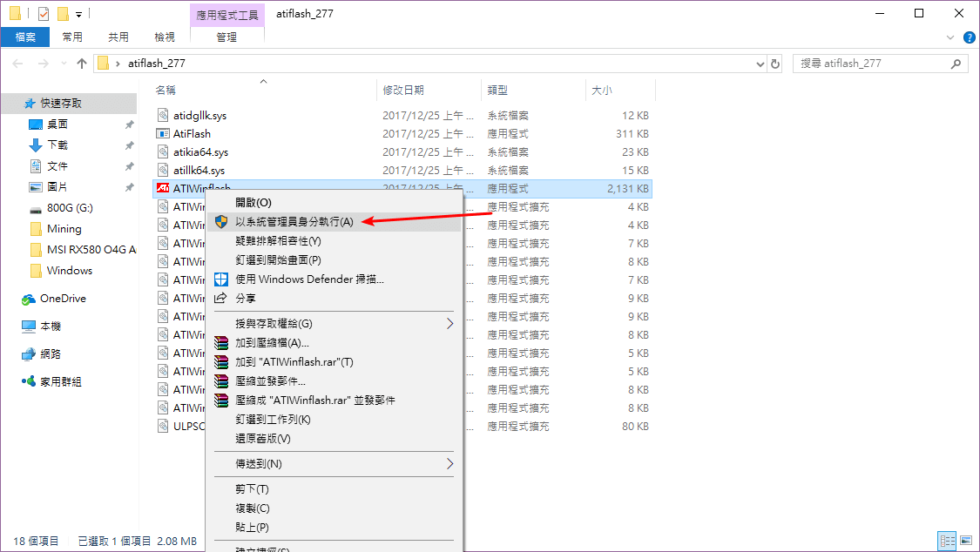Select Cut(T) in the context menu
Viewport: 980px width, 552px height.
(335, 489)
